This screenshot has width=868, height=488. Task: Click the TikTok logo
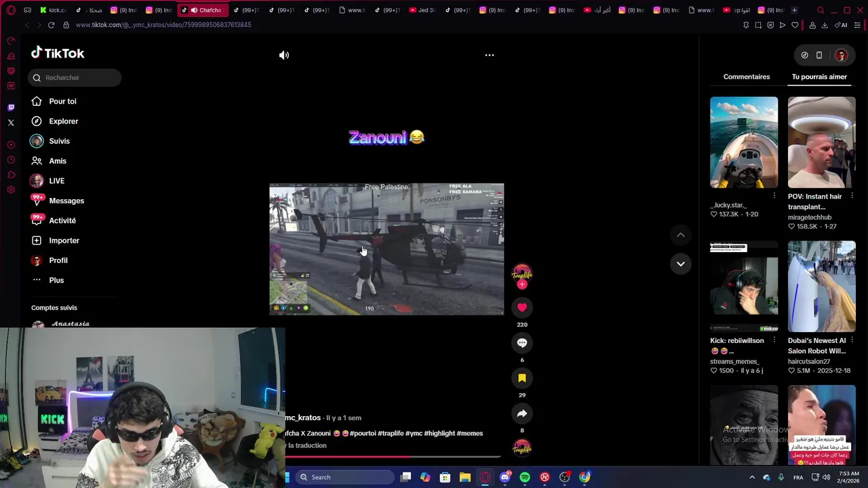[58, 53]
